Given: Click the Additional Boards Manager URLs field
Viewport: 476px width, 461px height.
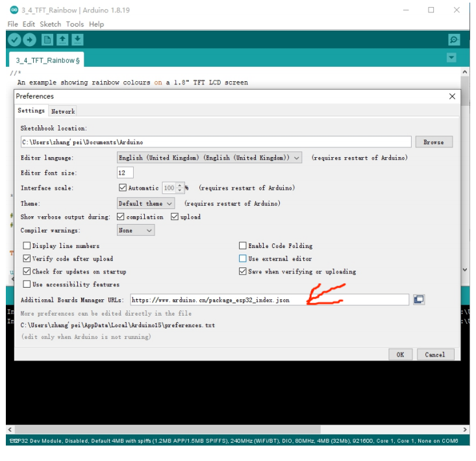Looking at the screenshot, I should 269,300.
